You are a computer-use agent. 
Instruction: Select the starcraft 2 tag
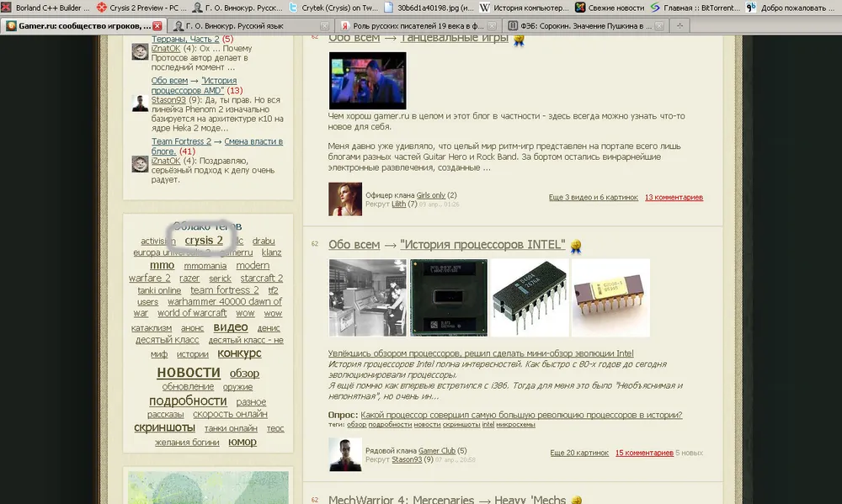262,278
